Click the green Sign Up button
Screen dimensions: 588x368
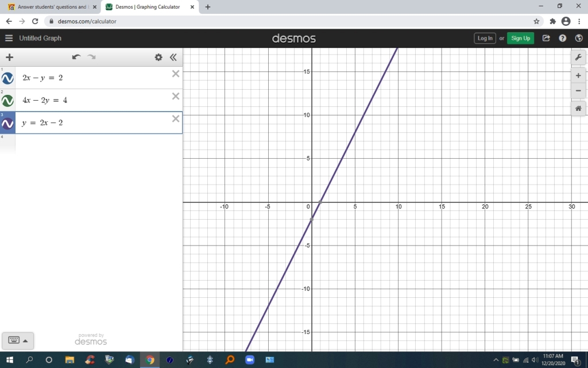point(520,39)
